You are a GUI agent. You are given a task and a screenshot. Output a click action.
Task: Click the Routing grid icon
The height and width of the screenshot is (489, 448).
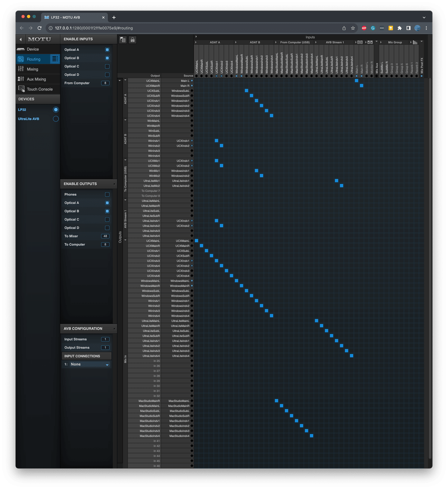coord(21,59)
